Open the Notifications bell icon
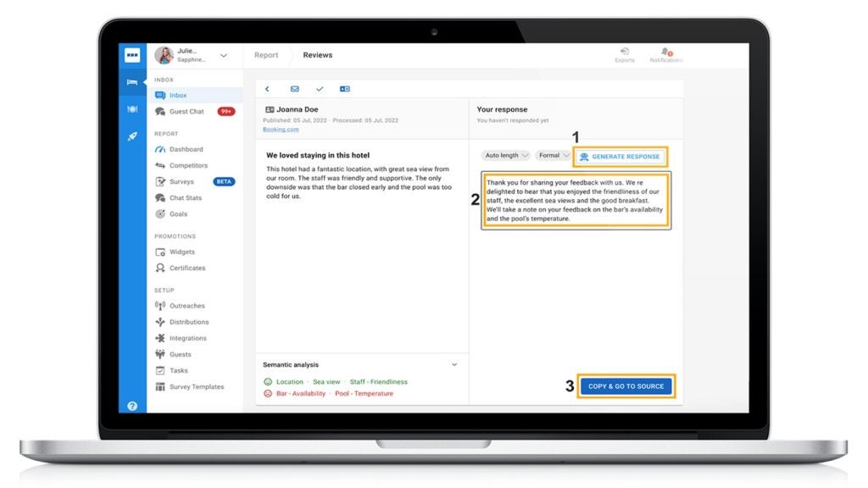The image size is (868, 488). pos(665,53)
